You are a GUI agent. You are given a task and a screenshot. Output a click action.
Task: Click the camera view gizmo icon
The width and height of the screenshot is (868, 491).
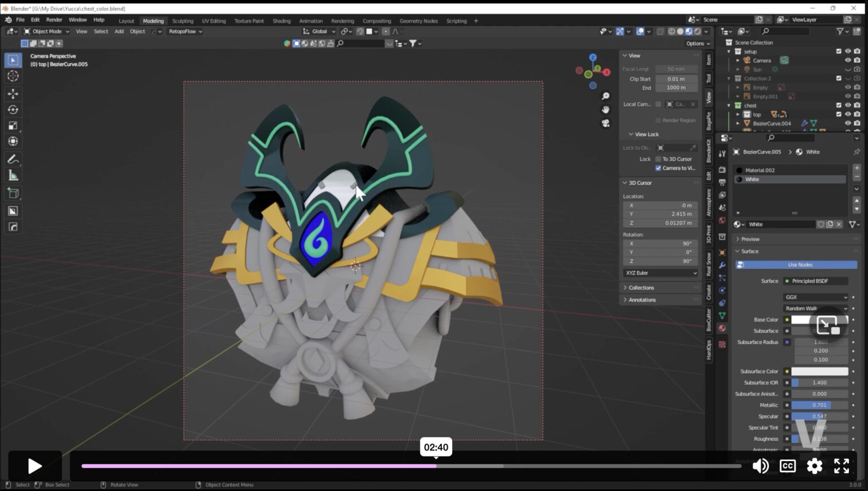[x=605, y=123]
